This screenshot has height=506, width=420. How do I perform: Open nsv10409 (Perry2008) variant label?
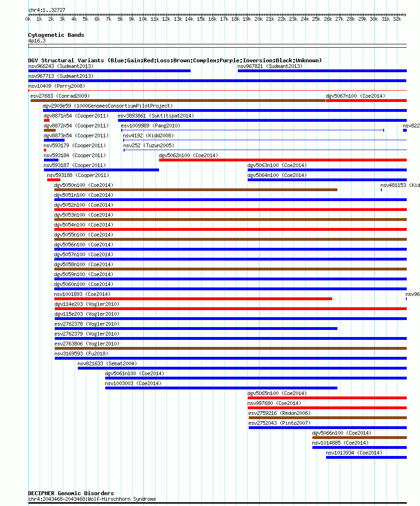[x=57, y=86]
